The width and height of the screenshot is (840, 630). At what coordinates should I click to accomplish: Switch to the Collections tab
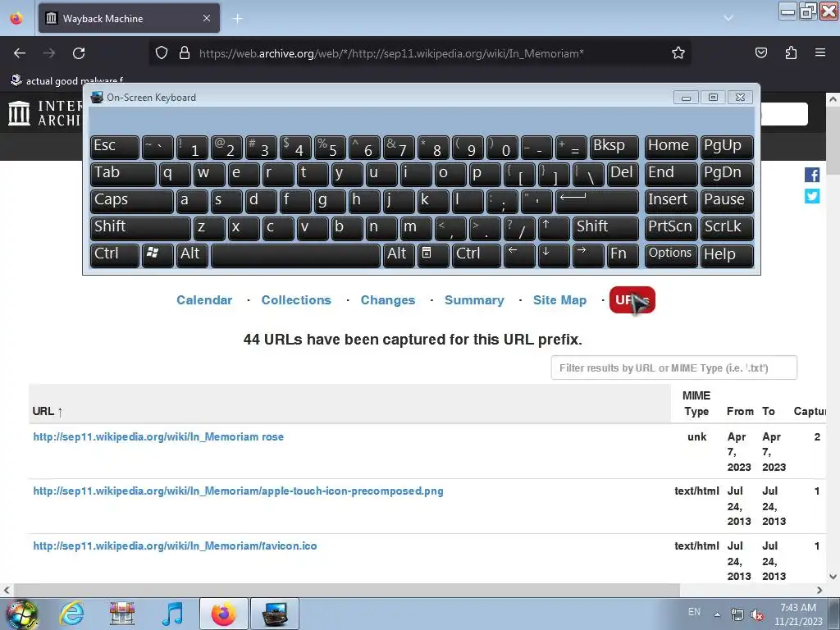(x=296, y=300)
